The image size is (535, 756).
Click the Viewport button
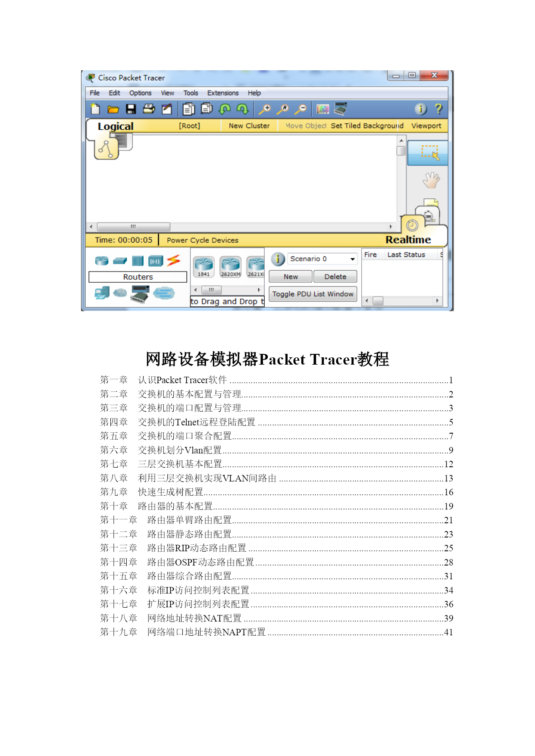(426, 126)
